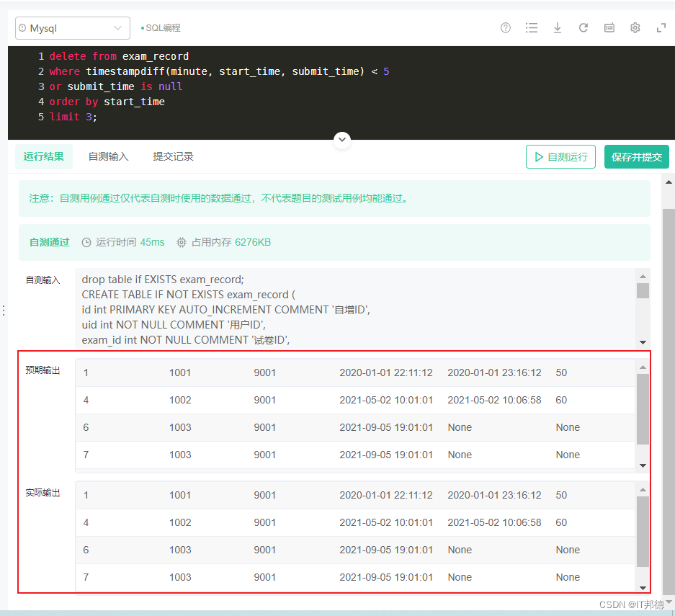Viewport: 675px width, 616px height.
Task: Click the actual output scrollbar thumb
Action: [x=643, y=532]
